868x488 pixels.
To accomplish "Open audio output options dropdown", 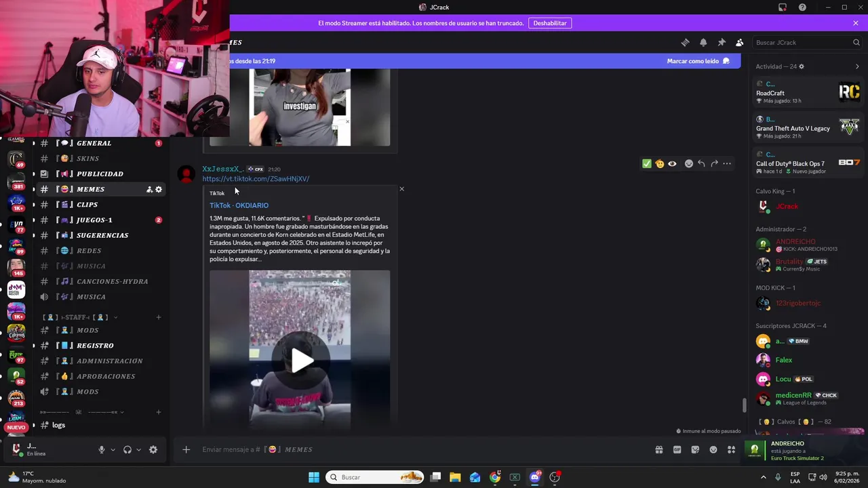I will click(138, 449).
